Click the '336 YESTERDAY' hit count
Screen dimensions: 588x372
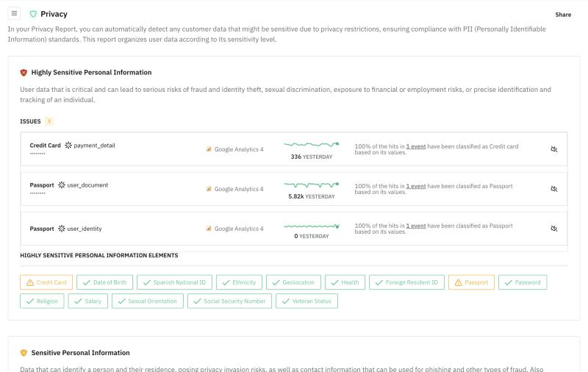312,157
